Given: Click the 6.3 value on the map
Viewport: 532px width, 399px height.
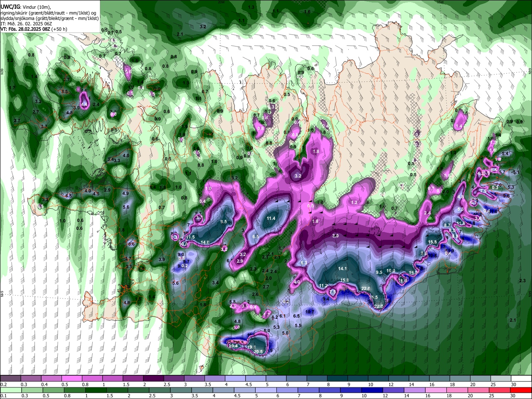Looking at the screenshot, I should pos(303,263).
